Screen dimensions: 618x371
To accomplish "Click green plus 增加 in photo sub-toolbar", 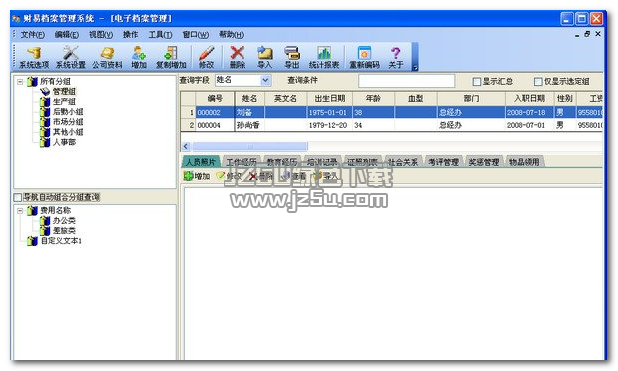I will [x=197, y=176].
